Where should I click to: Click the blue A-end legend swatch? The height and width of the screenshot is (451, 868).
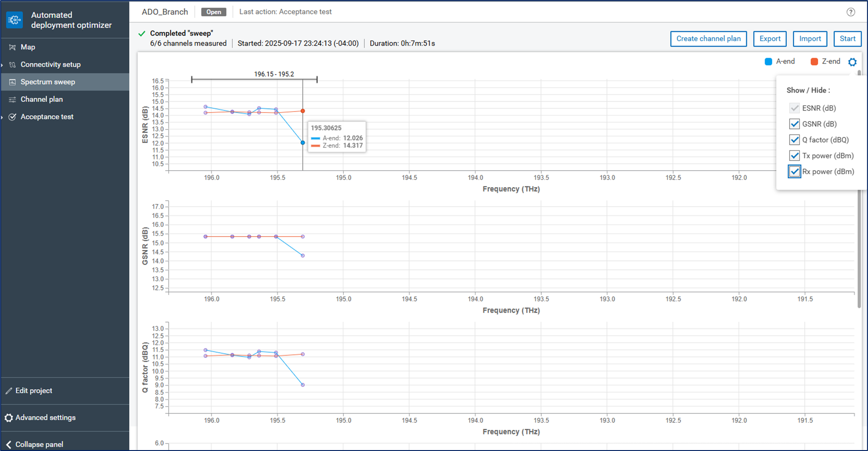[768, 61]
